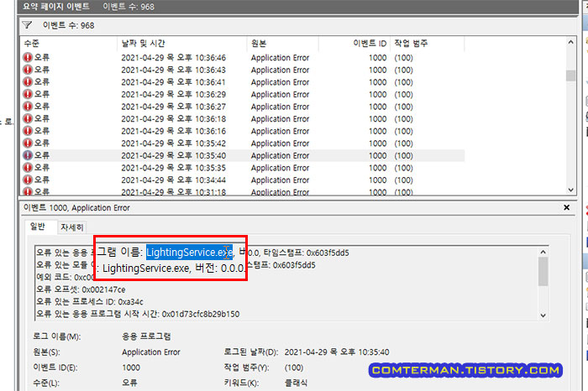Click 키워드(K) value 클래식
This screenshot has width=588, height=391.
coord(296,383)
